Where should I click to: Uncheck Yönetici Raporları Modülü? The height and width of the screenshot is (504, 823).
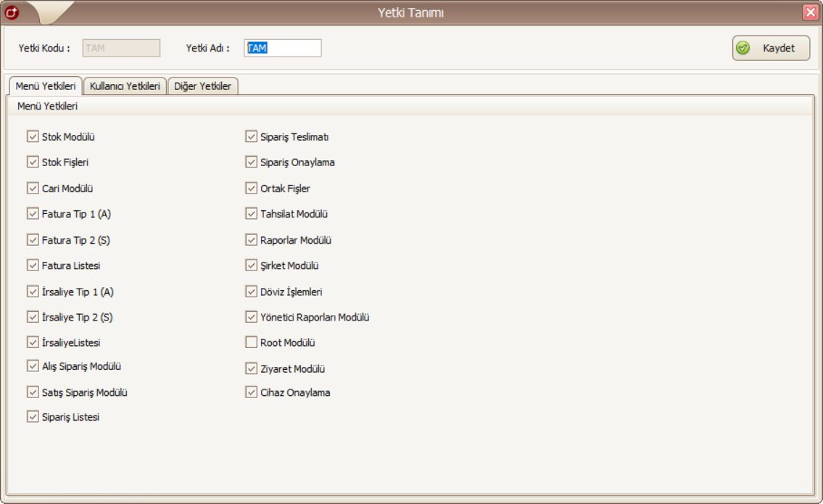[x=252, y=316]
